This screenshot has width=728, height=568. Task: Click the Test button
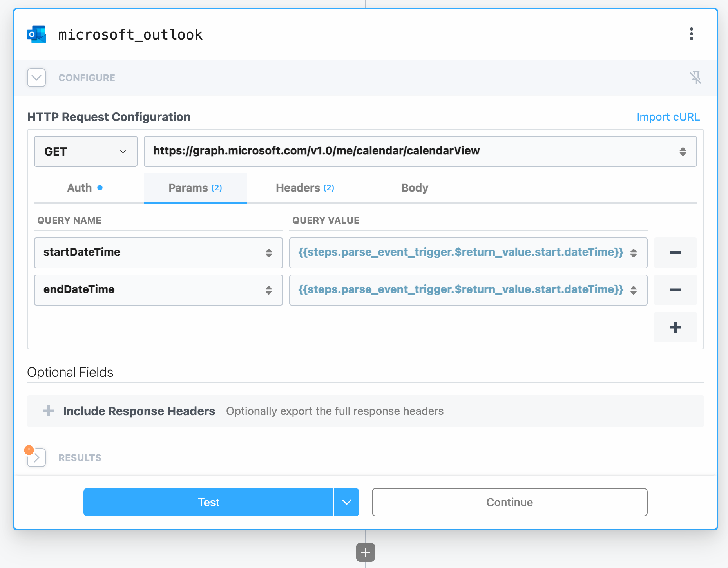(208, 502)
